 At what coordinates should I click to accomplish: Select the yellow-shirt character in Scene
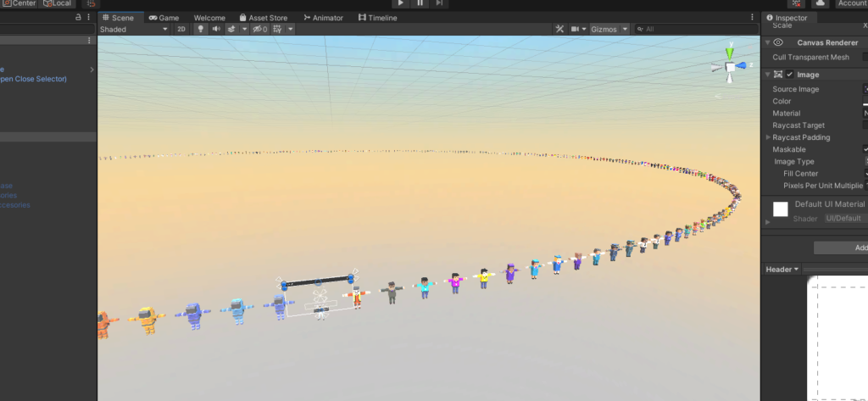click(x=484, y=278)
